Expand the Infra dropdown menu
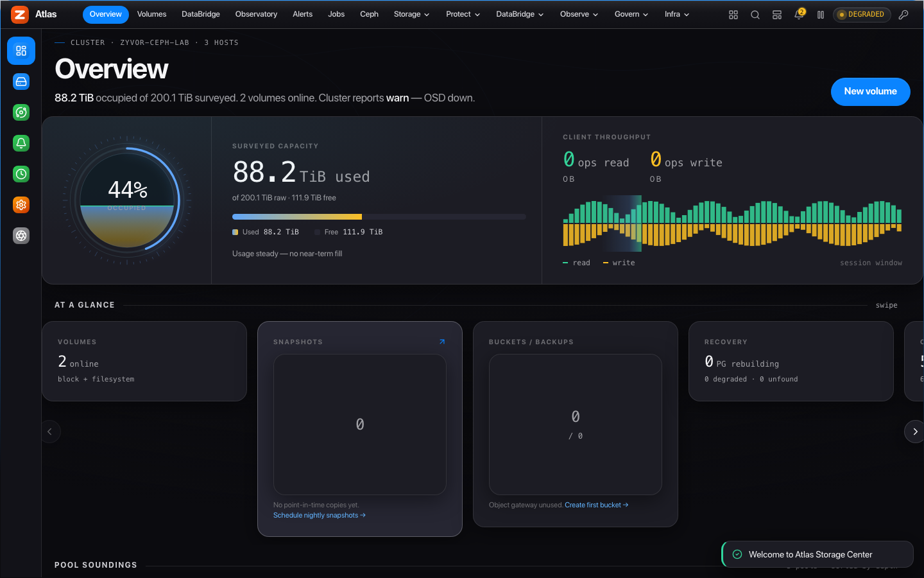 click(677, 14)
